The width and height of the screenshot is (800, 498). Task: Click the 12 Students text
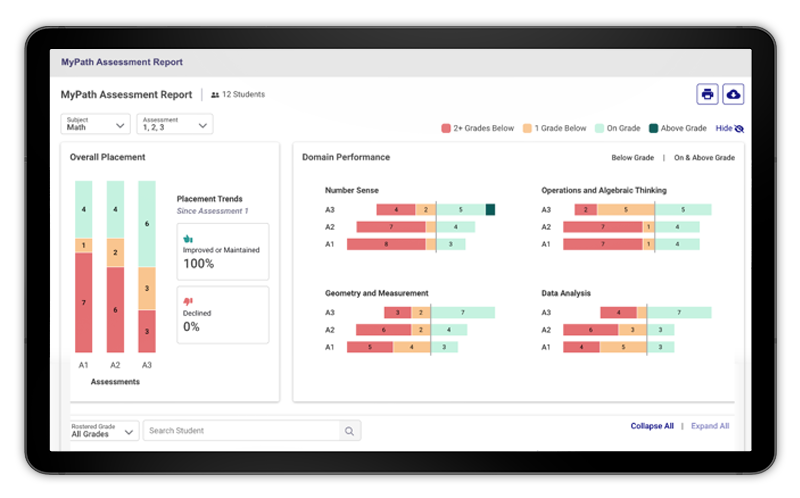[243, 94]
